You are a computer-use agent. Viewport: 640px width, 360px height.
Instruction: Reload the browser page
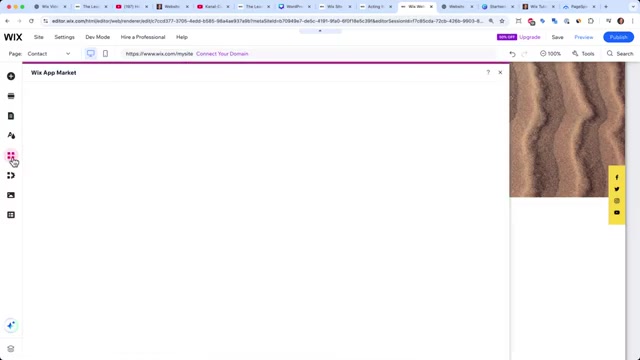(31, 21)
